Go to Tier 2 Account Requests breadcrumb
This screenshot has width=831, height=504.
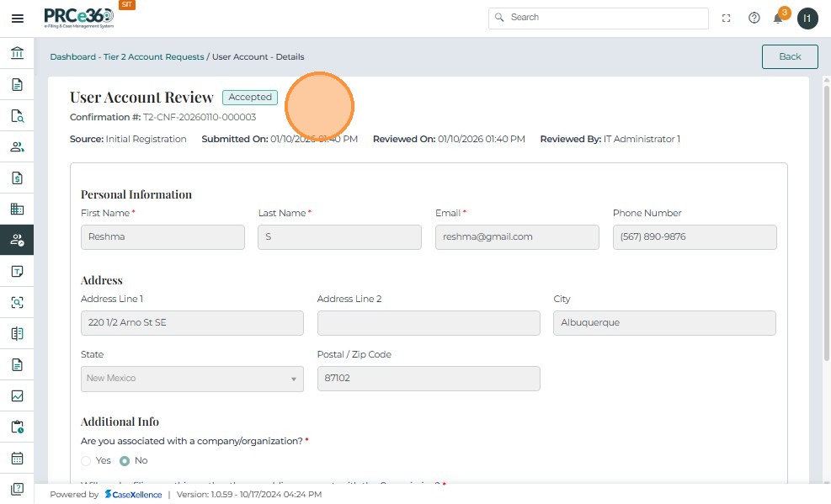(x=153, y=57)
